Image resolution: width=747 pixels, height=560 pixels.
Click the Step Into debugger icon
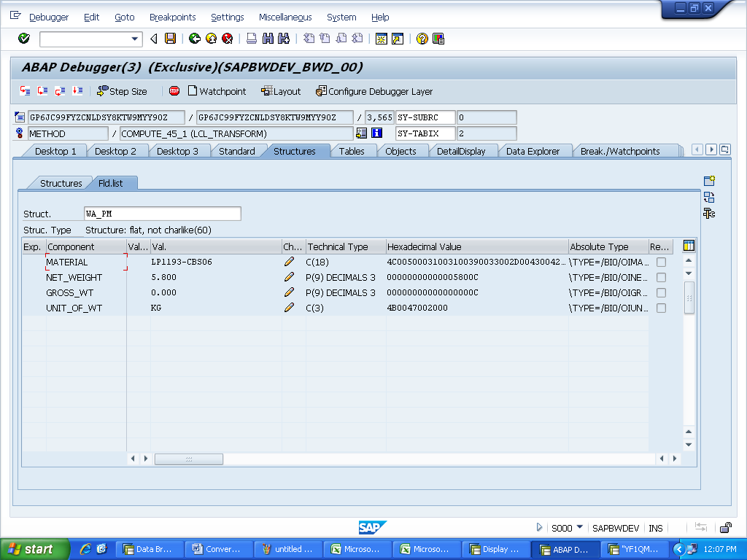25,90
